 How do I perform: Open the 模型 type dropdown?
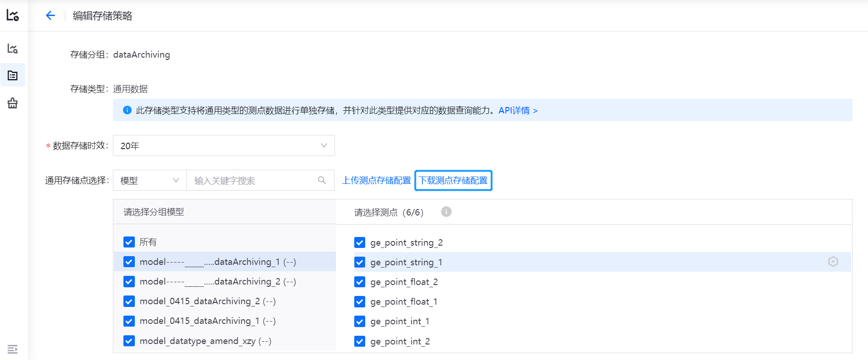[x=150, y=180]
